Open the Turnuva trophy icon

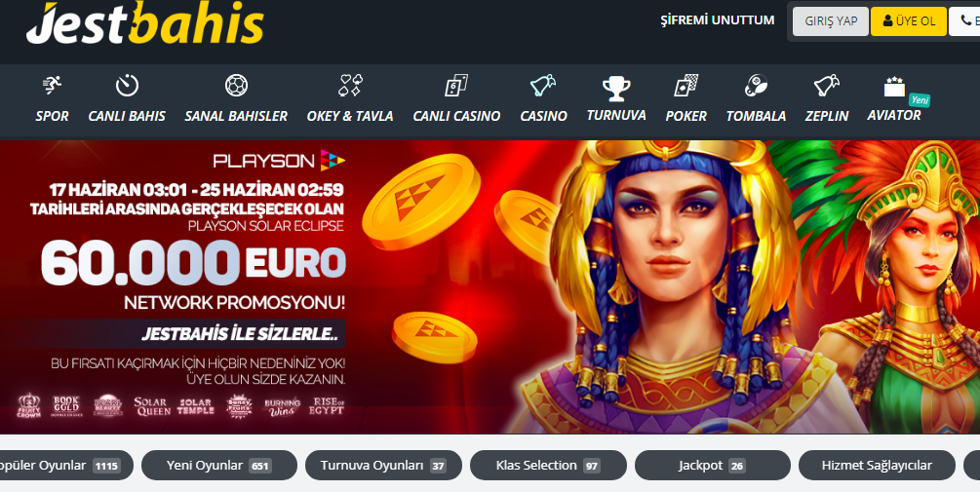pos(616,89)
